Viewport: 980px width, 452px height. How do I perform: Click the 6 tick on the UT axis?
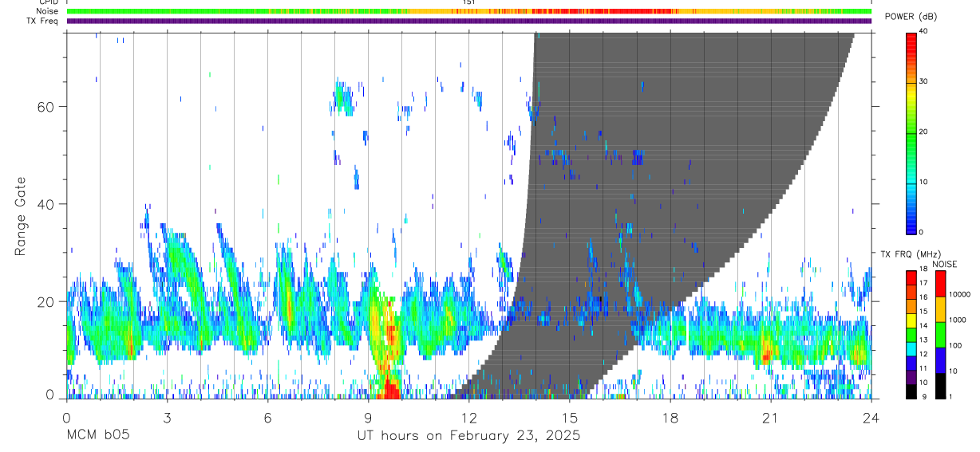coord(267,417)
